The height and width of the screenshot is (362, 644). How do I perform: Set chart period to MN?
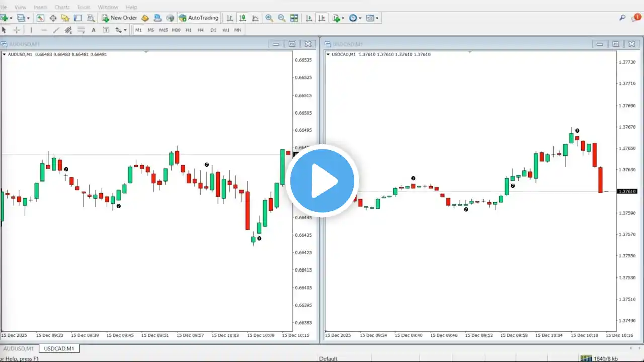238,30
